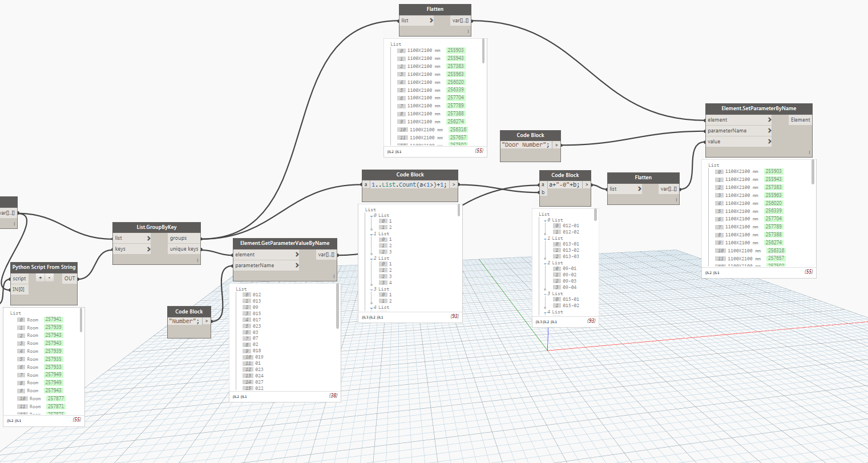Click the 'IN[0]' port of Python node

coord(19,289)
